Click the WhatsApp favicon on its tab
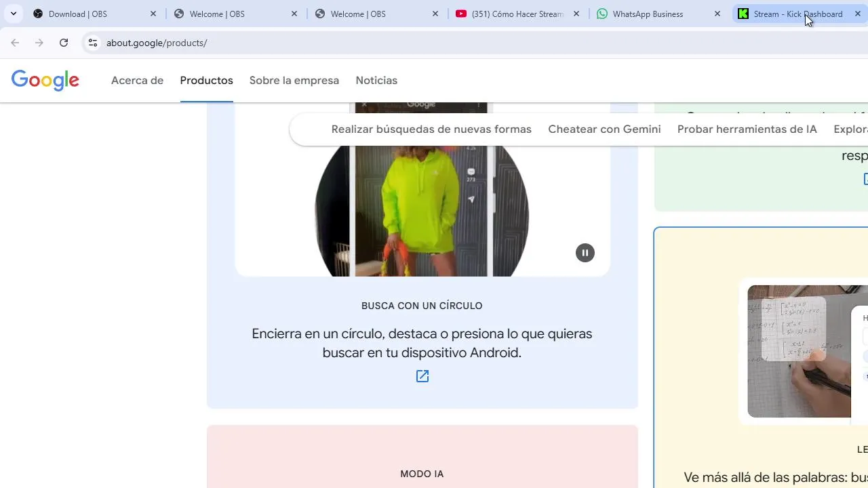The image size is (868, 488). [602, 14]
